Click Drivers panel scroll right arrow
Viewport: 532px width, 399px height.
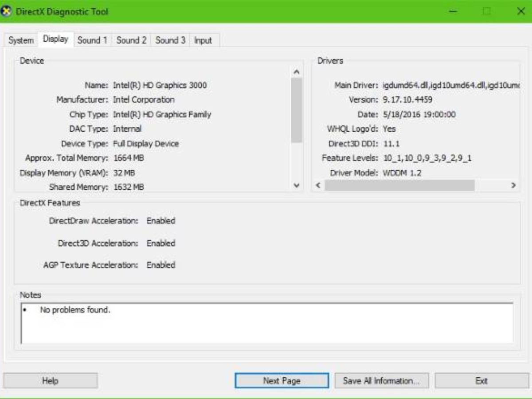point(513,185)
